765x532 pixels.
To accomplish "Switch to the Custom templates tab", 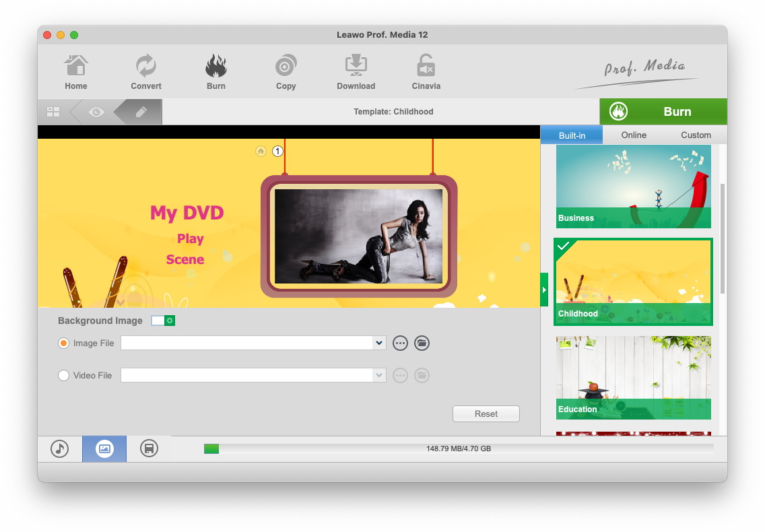I will pos(696,135).
